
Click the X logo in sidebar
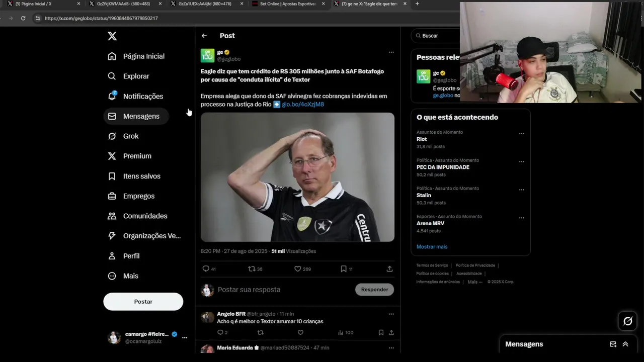click(x=112, y=36)
